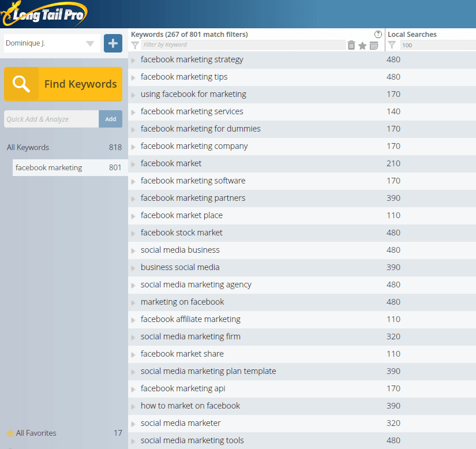Open the Dominique J. project dropdown
Viewport: 476px width, 449px height.
pos(52,43)
